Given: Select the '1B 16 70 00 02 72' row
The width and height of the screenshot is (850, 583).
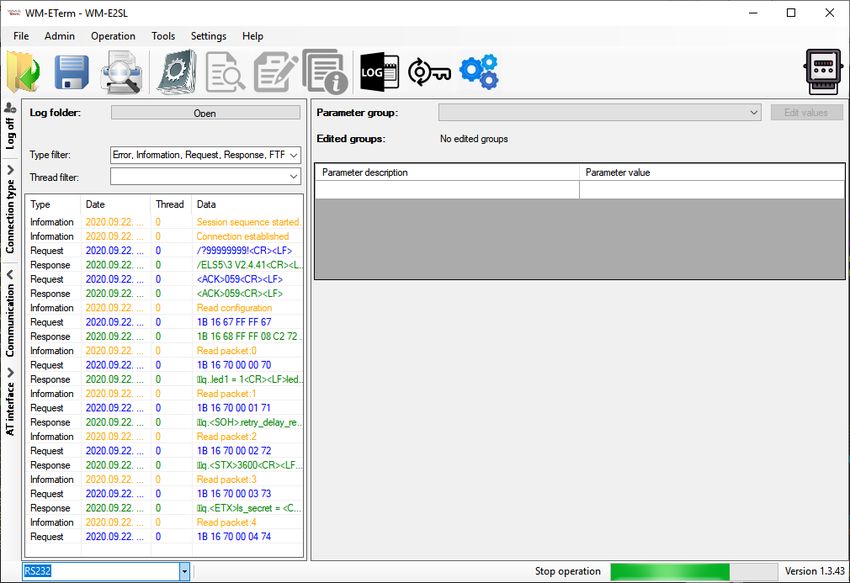Looking at the screenshot, I should pyautogui.click(x=164, y=451).
